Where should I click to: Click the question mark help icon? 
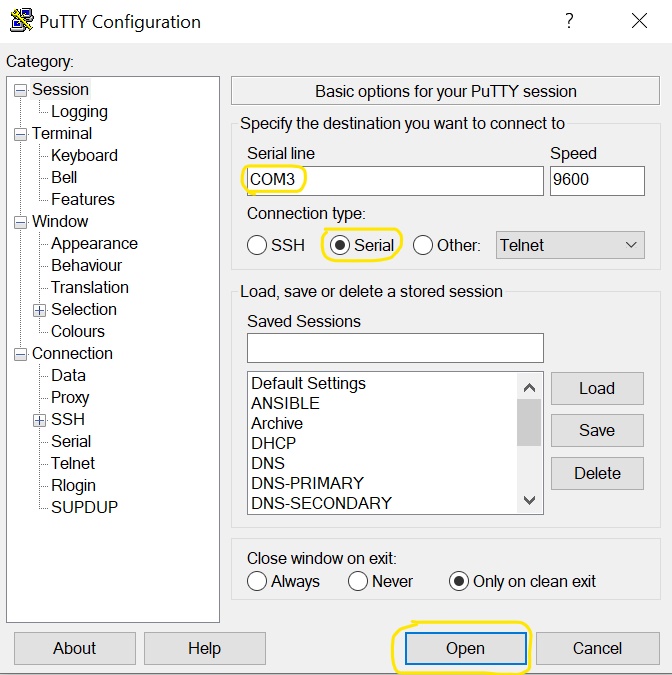[x=568, y=20]
